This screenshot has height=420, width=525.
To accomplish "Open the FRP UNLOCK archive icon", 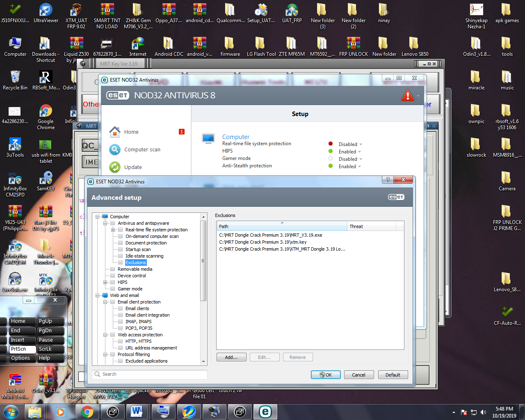I will (x=353, y=46).
